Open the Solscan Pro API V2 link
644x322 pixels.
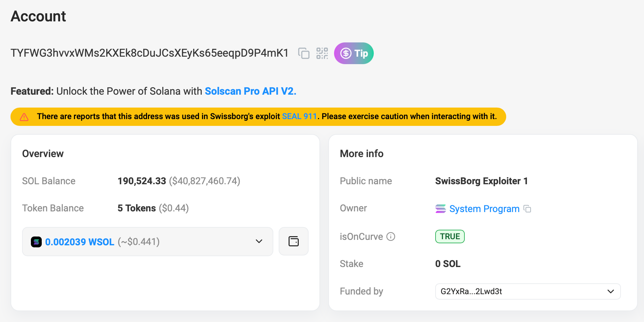pos(250,91)
